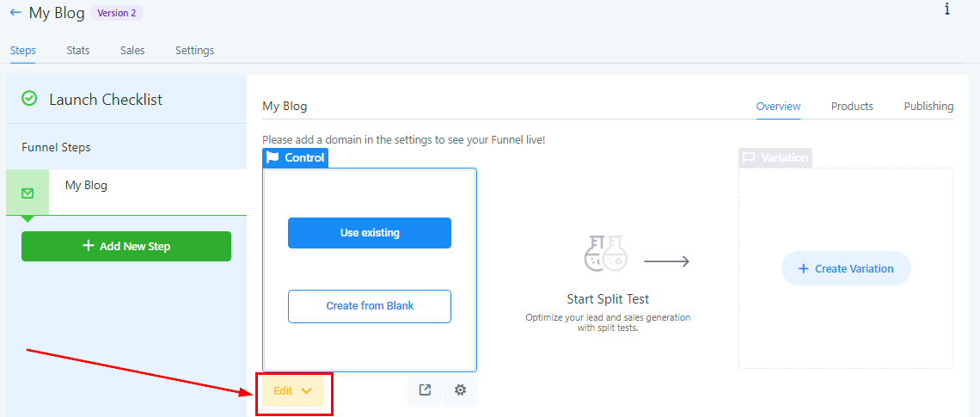Click the info icon at top right
This screenshot has height=417, width=980.
946,10
